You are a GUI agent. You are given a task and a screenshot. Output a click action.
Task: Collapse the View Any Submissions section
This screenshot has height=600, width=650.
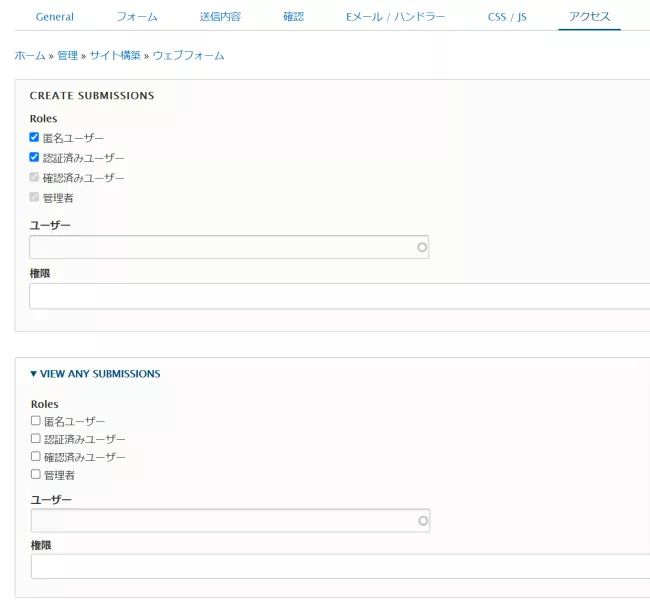(96, 374)
